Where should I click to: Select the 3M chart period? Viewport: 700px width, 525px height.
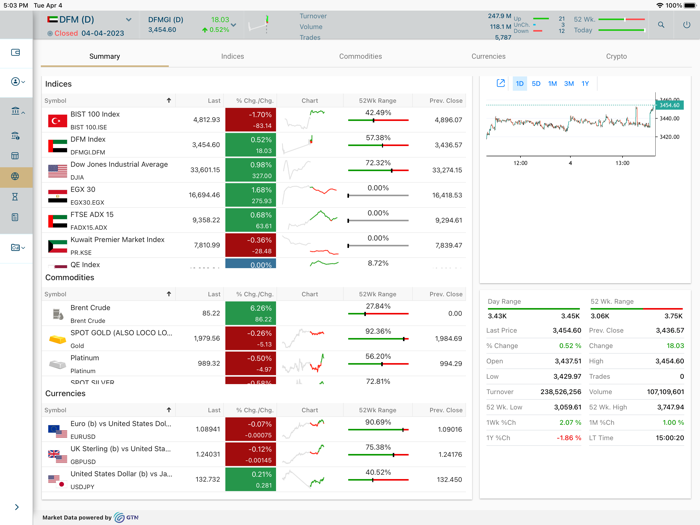(x=569, y=83)
